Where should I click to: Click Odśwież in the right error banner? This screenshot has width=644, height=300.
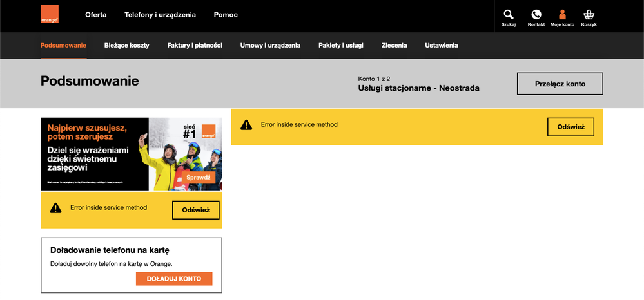click(x=571, y=127)
